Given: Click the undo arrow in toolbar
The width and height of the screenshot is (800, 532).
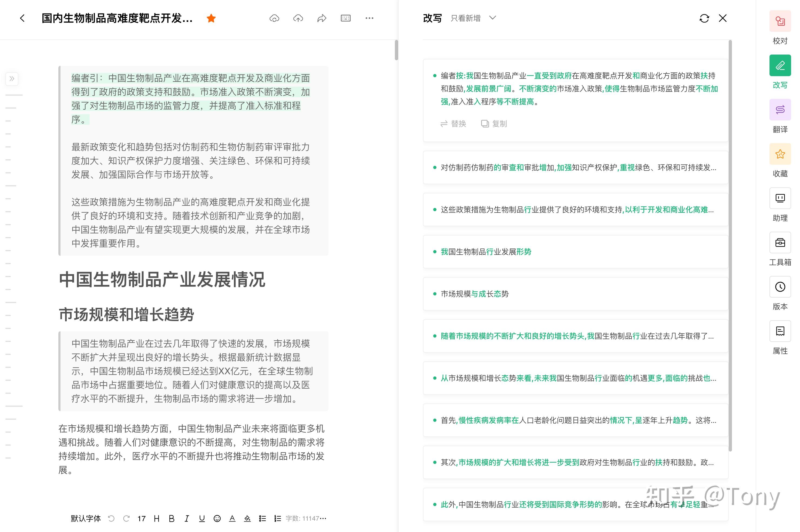Looking at the screenshot, I should pos(111,518).
